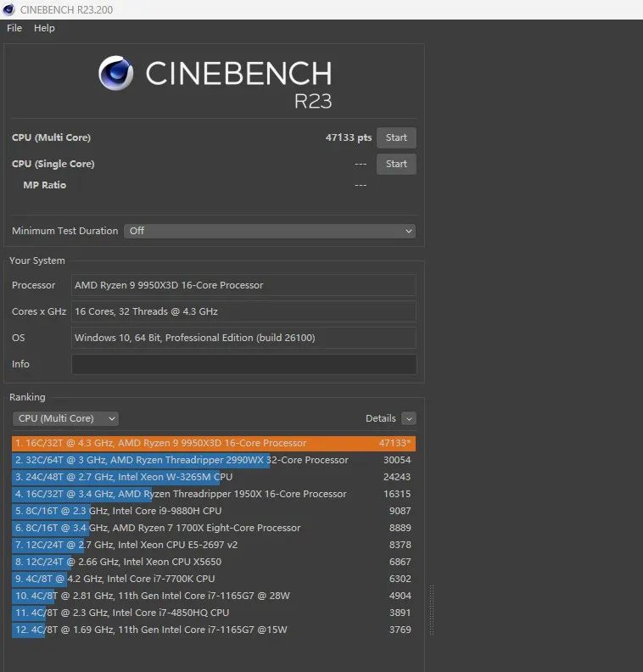Viewport: 643px width, 672px height.
Task: Open the Help menu
Action: 44,28
